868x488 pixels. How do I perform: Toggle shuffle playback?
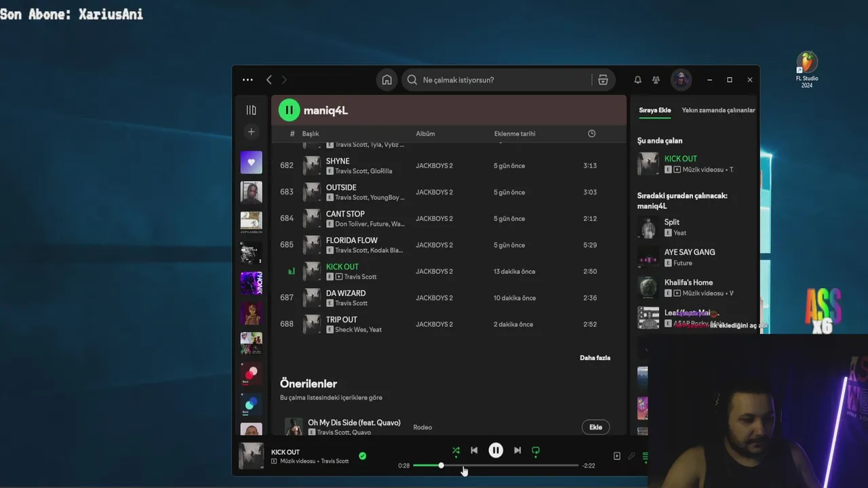[x=456, y=450]
